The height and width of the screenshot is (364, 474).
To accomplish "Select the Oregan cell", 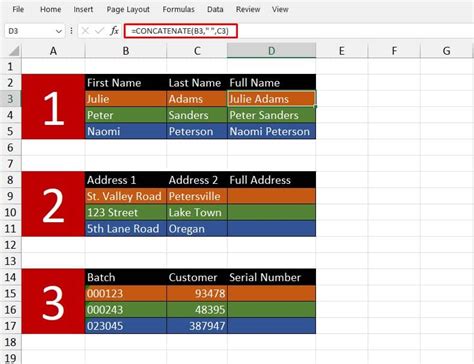I will pos(197,228).
